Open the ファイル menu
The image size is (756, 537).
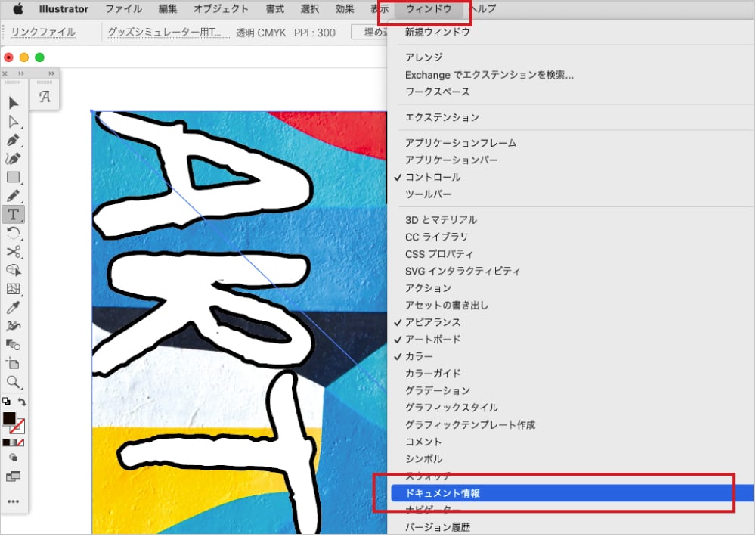pyautogui.click(x=124, y=9)
